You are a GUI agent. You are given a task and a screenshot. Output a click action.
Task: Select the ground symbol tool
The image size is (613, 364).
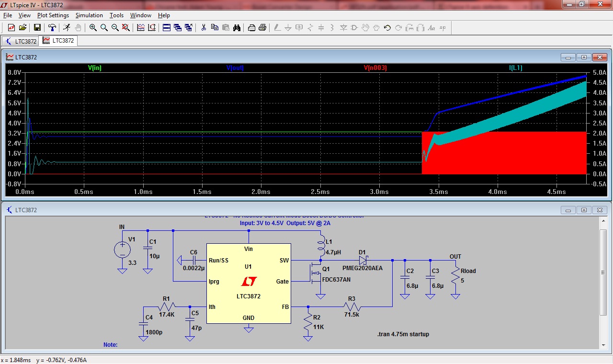coord(288,28)
